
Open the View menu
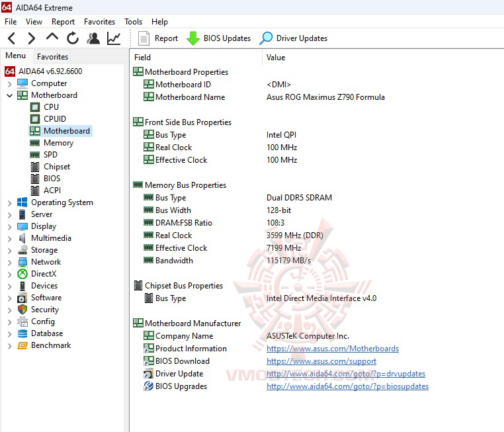coord(34,22)
